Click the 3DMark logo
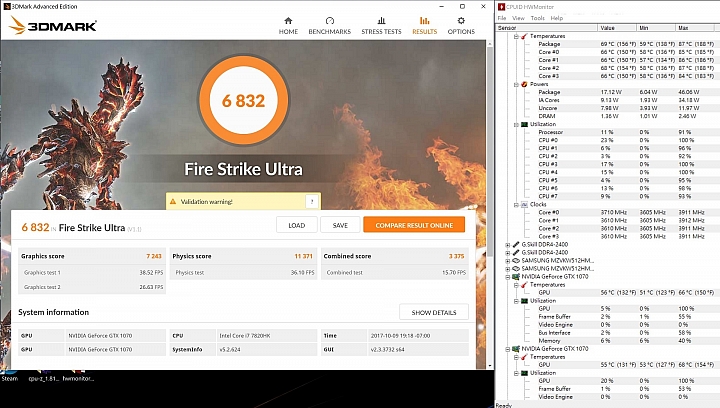 click(x=53, y=26)
